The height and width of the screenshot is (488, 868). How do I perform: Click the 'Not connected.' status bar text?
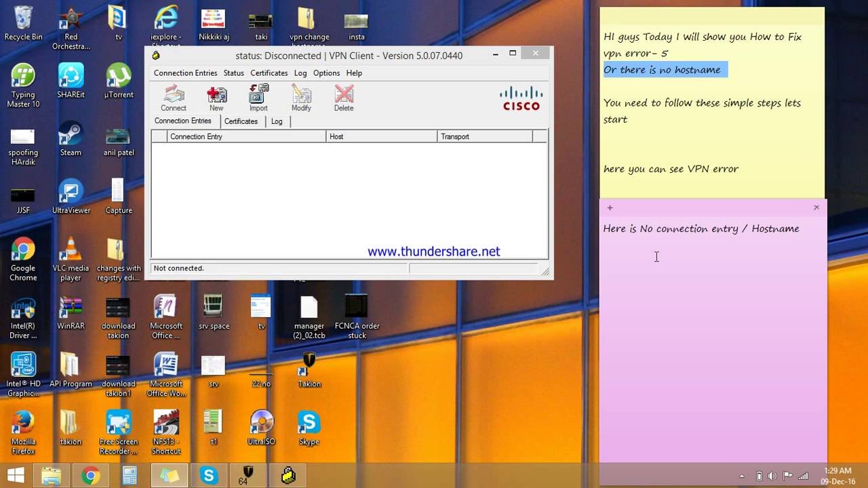tap(179, 268)
